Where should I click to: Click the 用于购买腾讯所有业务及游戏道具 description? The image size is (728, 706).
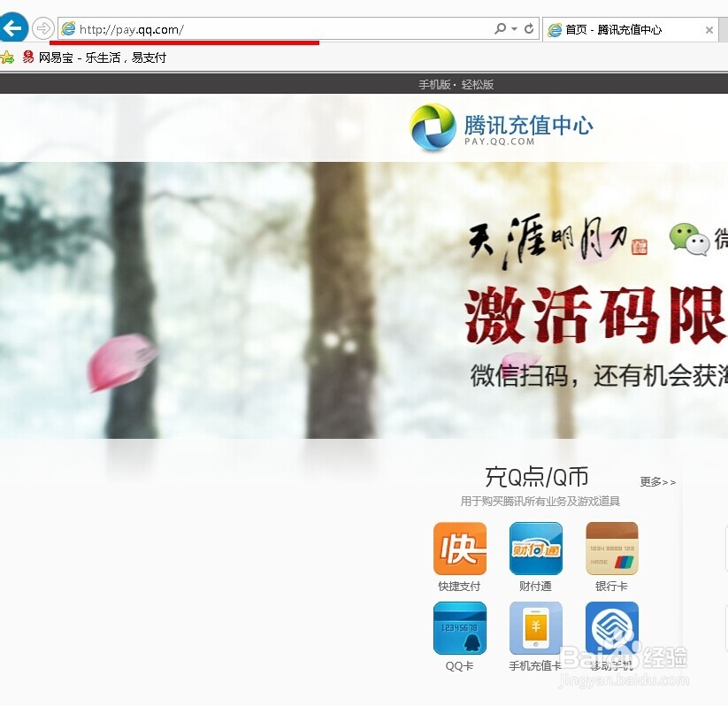point(540,501)
